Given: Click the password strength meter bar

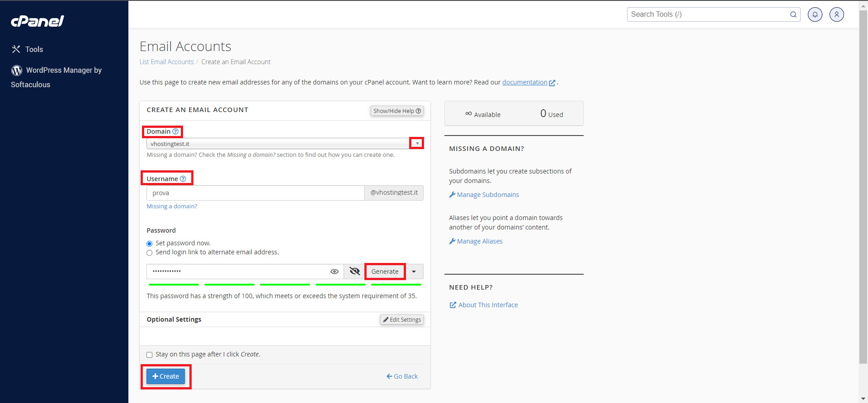Looking at the screenshot, I should 285,285.
